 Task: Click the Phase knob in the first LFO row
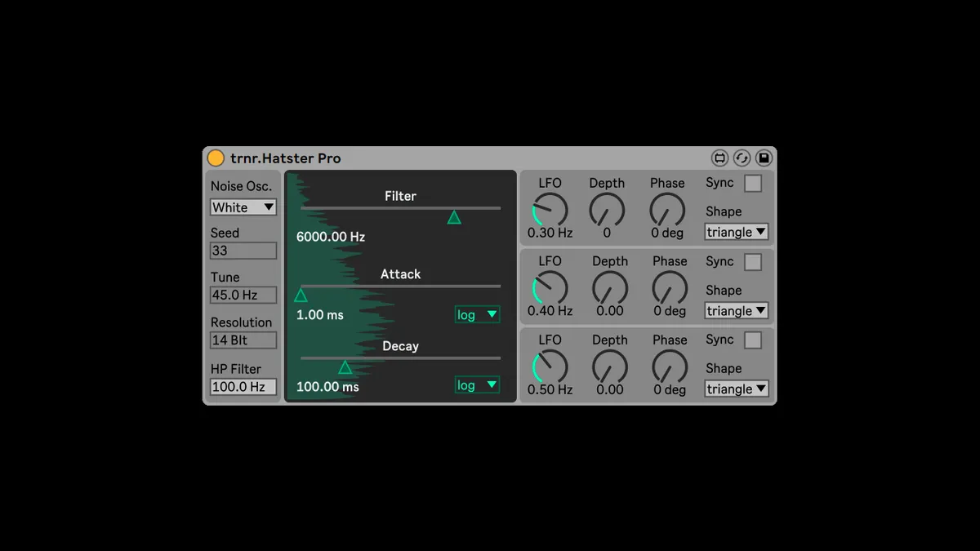click(667, 210)
